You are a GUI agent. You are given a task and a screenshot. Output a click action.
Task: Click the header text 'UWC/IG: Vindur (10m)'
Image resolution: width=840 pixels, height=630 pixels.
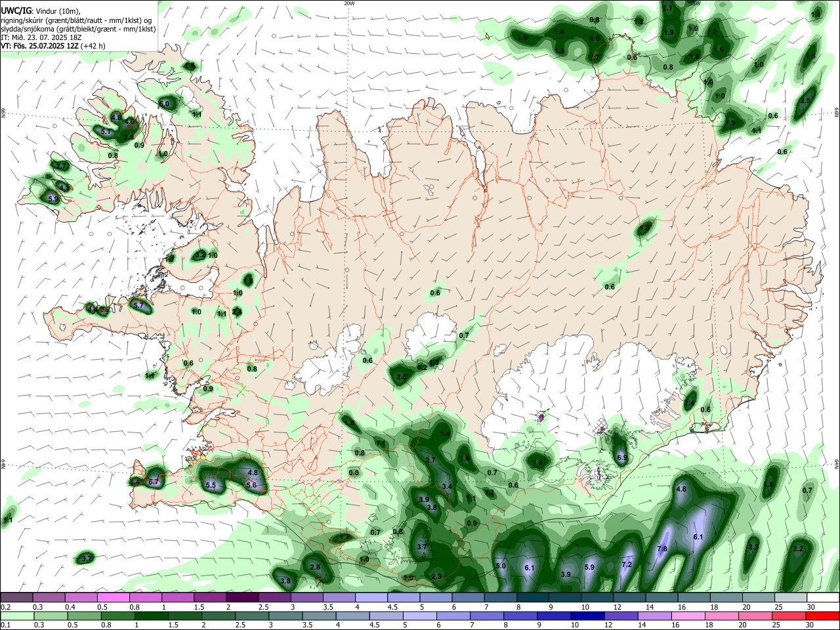pos(40,11)
